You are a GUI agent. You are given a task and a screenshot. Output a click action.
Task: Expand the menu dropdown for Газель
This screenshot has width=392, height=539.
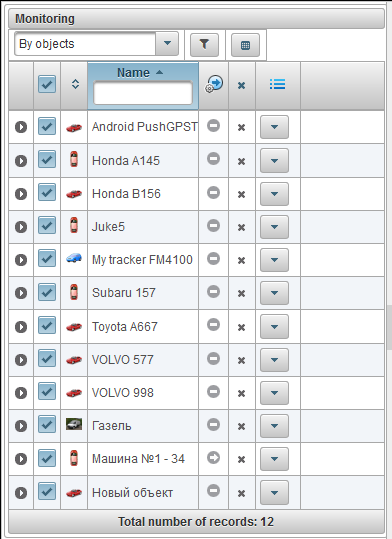coord(274,426)
